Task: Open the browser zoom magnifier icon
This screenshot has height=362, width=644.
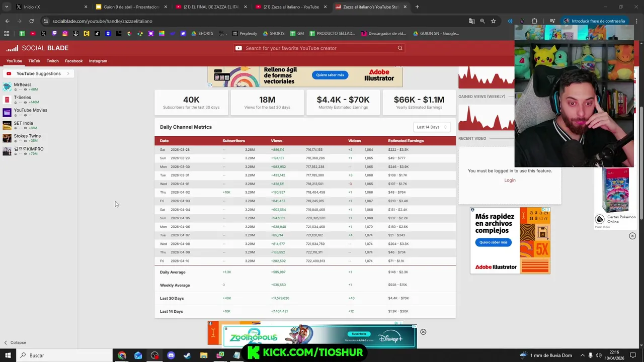Action: 482,21
